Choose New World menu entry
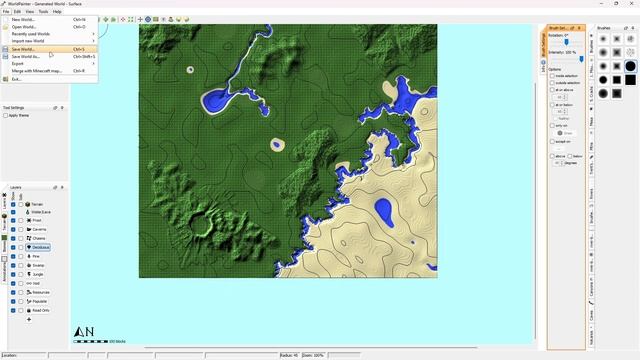 tap(49, 19)
